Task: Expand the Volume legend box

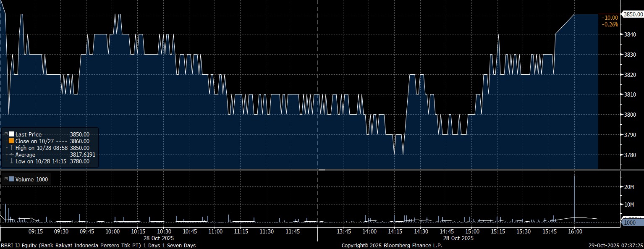Action: pos(6,179)
